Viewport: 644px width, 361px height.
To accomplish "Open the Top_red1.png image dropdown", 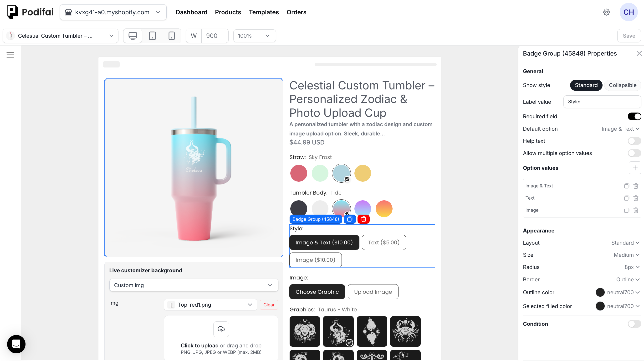I will click(x=210, y=305).
